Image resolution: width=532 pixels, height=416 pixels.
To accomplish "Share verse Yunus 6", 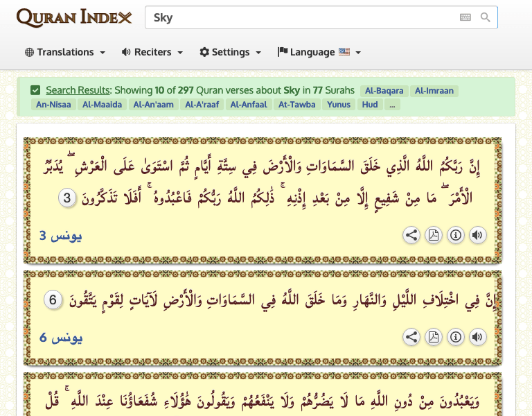I will 411,337.
